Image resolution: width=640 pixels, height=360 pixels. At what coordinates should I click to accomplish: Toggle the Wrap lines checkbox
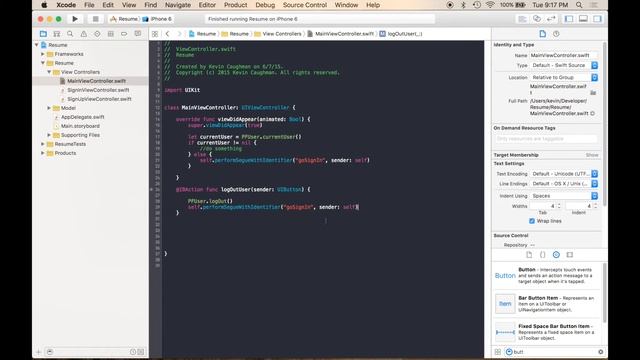point(532,221)
